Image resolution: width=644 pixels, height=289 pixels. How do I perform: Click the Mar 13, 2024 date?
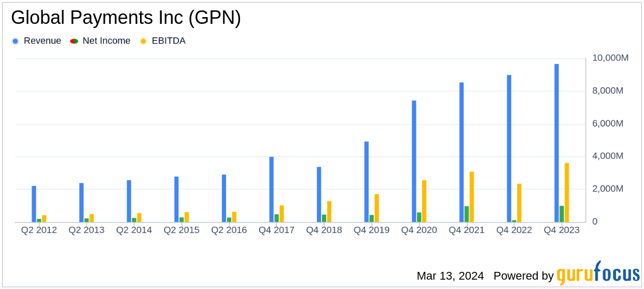pyautogui.click(x=450, y=276)
